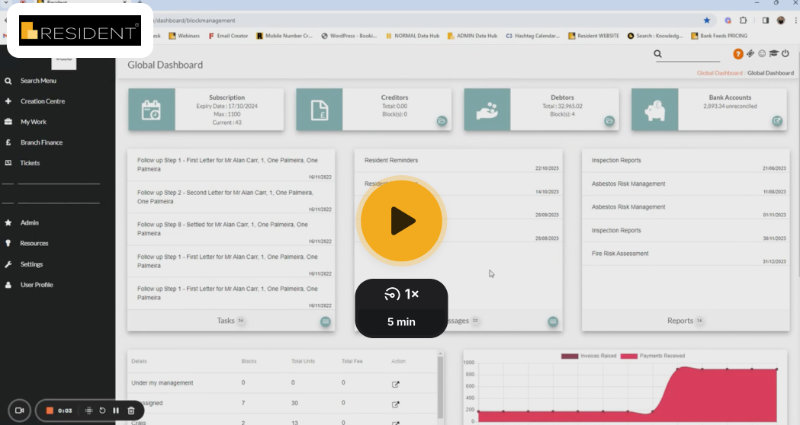Expand the Admin sidebar section

pos(29,223)
